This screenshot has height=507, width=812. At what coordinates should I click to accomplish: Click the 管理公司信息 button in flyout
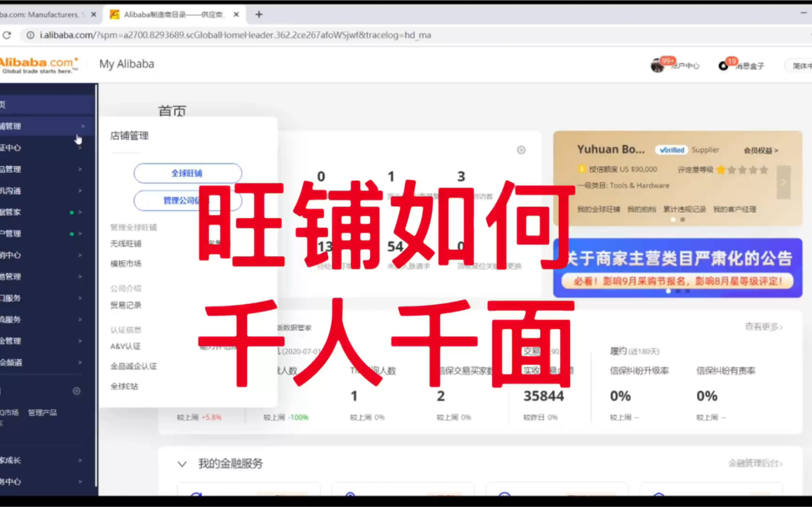(188, 200)
